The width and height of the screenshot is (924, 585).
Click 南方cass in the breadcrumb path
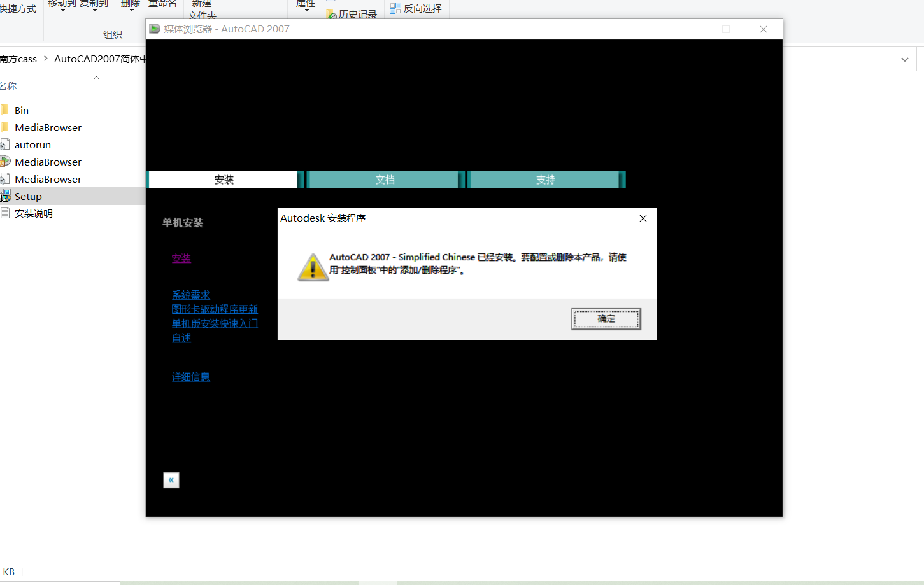[x=18, y=59]
